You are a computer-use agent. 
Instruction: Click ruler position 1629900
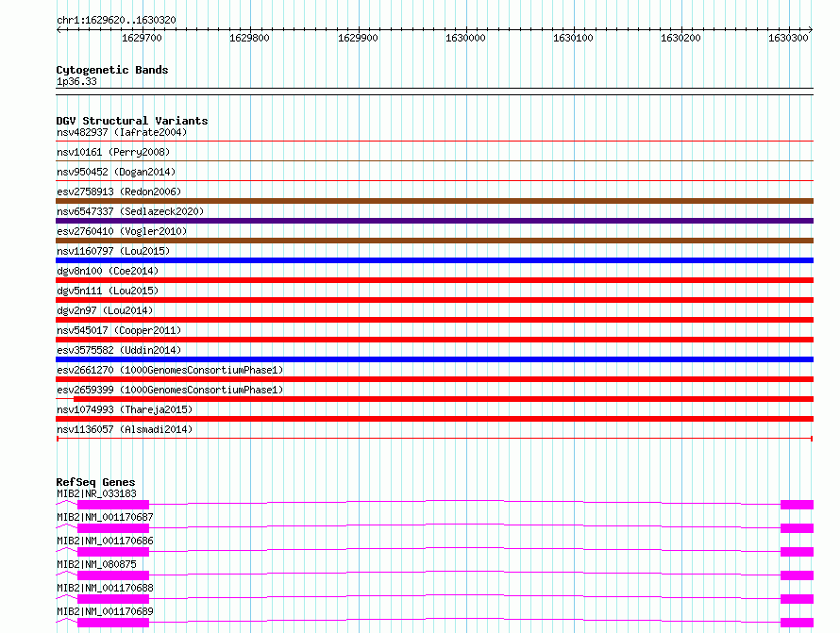(x=358, y=38)
